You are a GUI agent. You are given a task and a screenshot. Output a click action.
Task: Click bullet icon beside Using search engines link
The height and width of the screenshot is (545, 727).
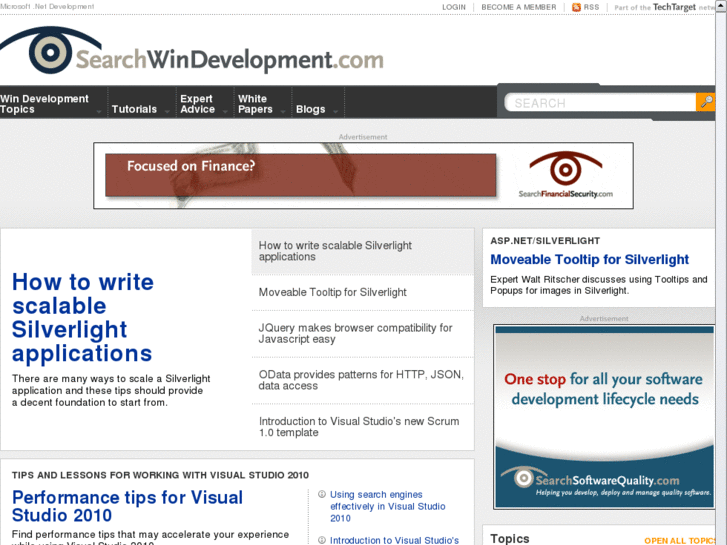[x=322, y=494]
